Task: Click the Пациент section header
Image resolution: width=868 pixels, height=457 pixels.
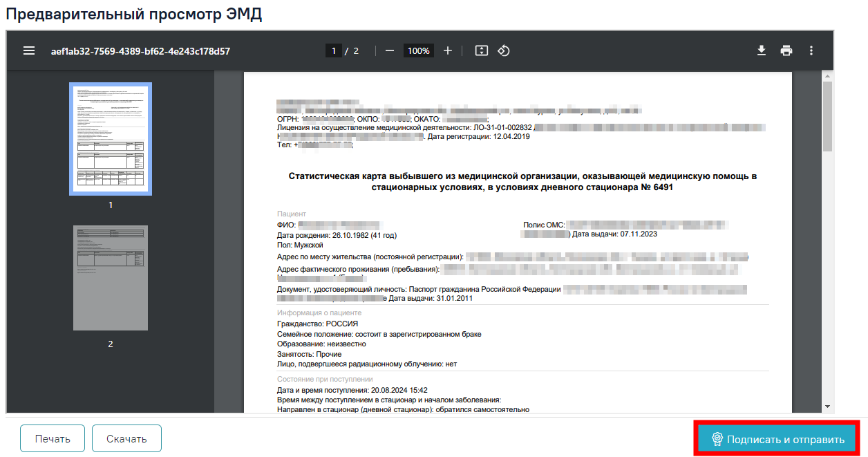Action: point(292,214)
